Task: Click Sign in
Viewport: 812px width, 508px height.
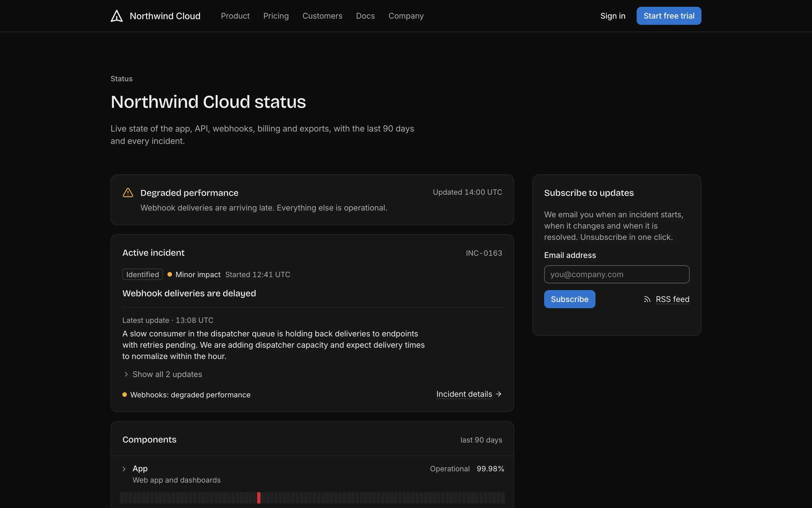Action: click(x=613, y=16)
